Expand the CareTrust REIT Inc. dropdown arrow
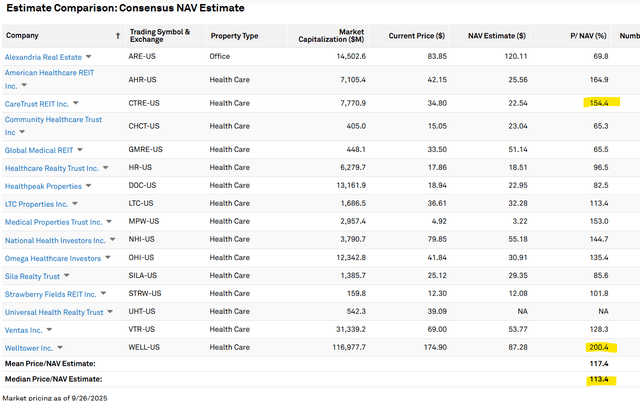The width and height of the screenshot is (640, 401). coord(75,103)
